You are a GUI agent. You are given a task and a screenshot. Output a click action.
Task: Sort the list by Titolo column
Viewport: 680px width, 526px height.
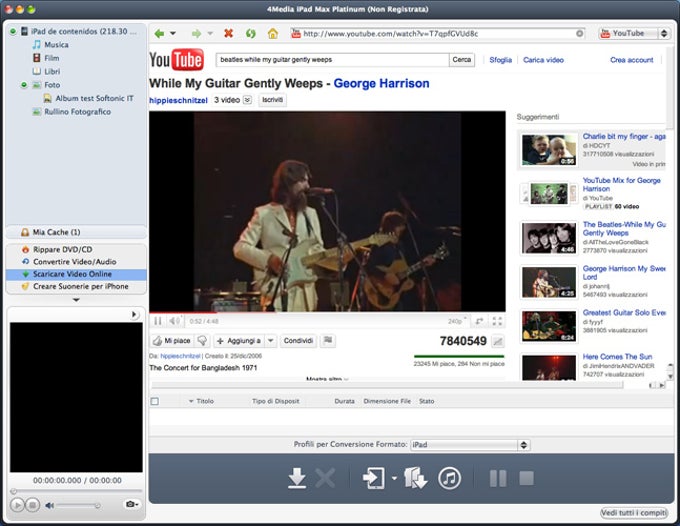tap(205, 401)
